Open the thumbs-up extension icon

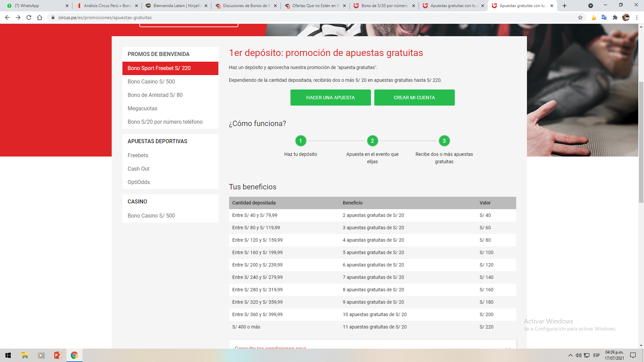click(594, 17)
